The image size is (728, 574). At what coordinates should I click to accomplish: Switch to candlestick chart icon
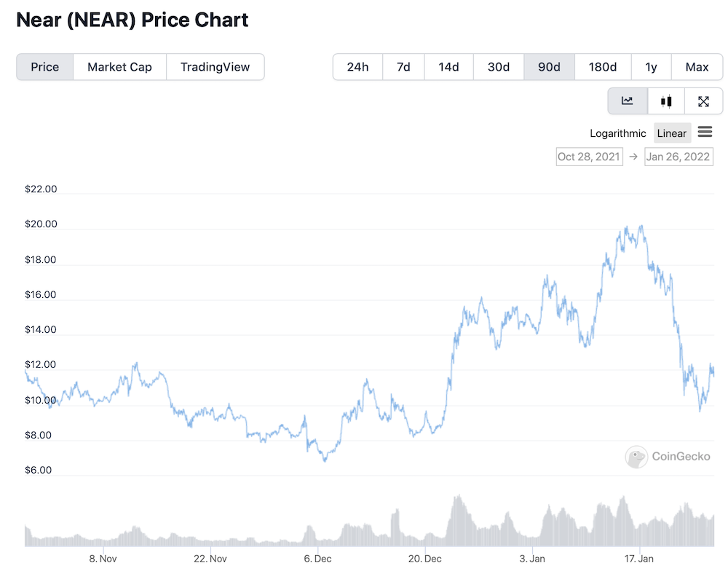(666, 101)
